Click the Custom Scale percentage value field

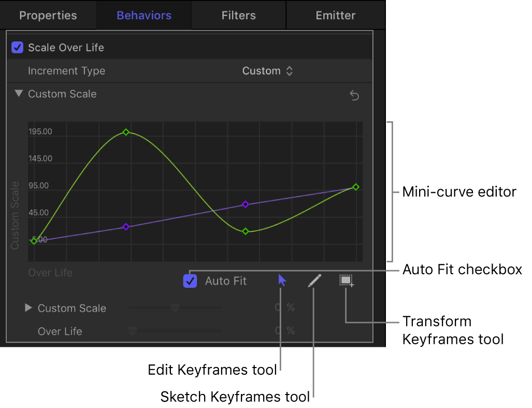click(278, 308)
